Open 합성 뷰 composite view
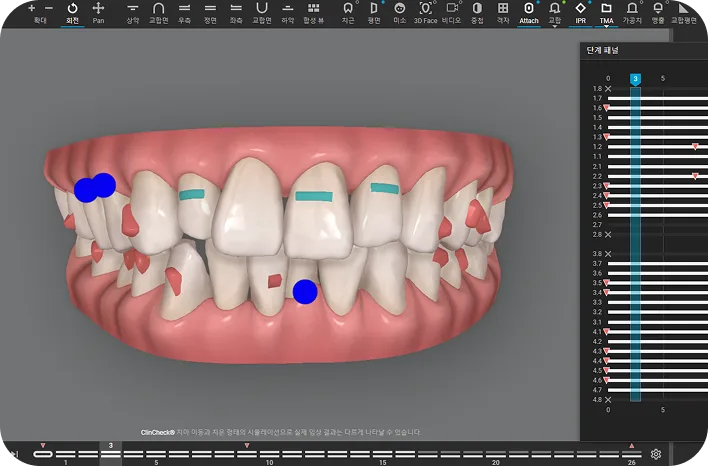This screenshot has width=708, height=466. pyautogui.click(x=313, y=13)
